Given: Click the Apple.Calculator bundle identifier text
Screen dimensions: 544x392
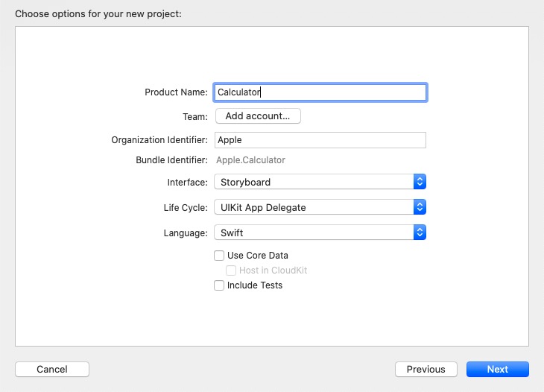Looking at the screenshot, I should pyautogui.click(x=250, y=160).
